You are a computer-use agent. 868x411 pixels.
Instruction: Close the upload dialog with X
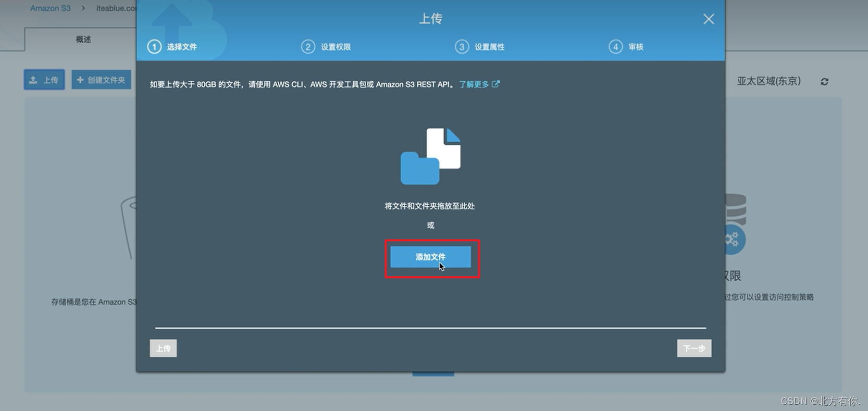(x=709, y=19)
